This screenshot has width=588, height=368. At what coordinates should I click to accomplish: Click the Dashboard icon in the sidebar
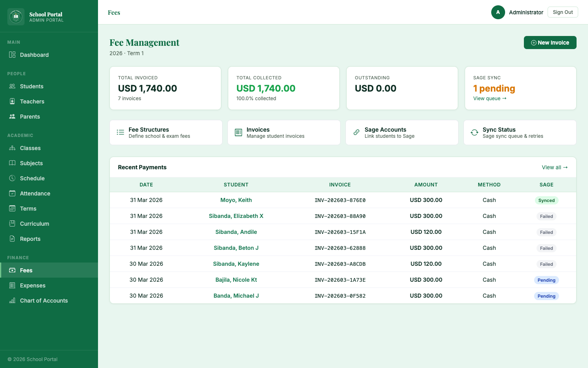pyautogui.click(x=12, y=54)
